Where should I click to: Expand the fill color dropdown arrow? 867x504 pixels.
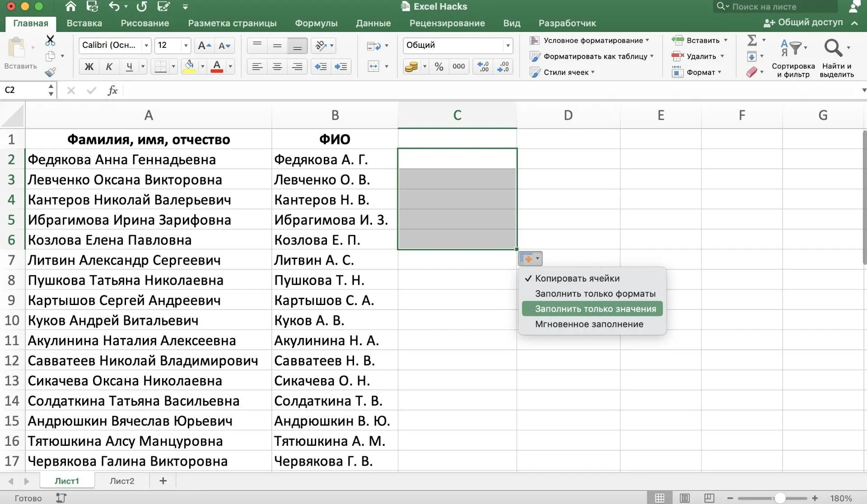pos(202,66)
